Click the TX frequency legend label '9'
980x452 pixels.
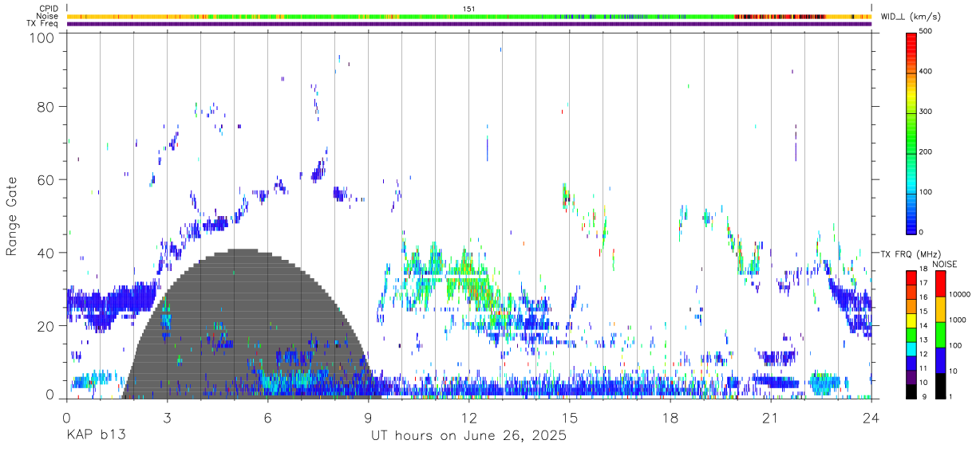click(923, 396)
